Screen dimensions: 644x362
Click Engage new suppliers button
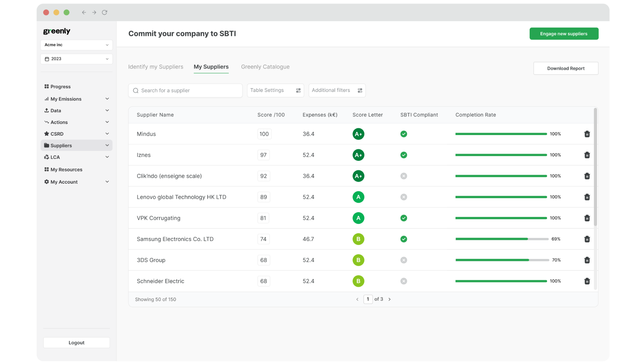tap(564, 34)
